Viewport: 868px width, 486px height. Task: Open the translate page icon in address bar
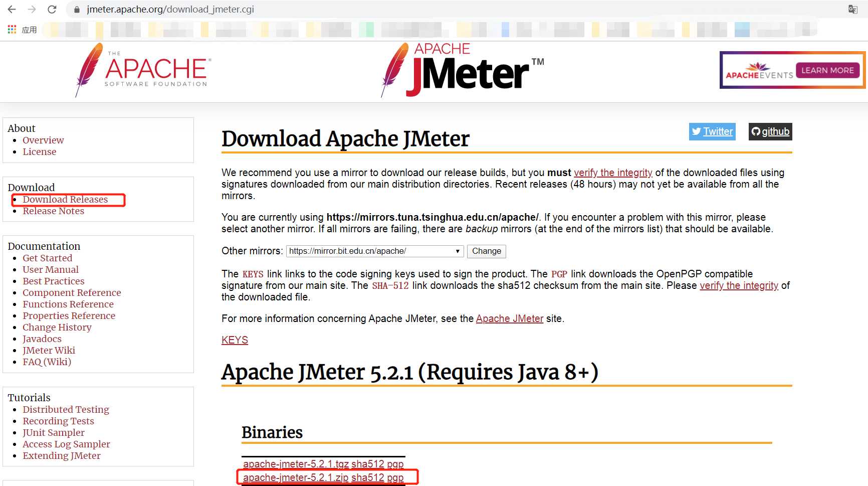coord(852,10)
